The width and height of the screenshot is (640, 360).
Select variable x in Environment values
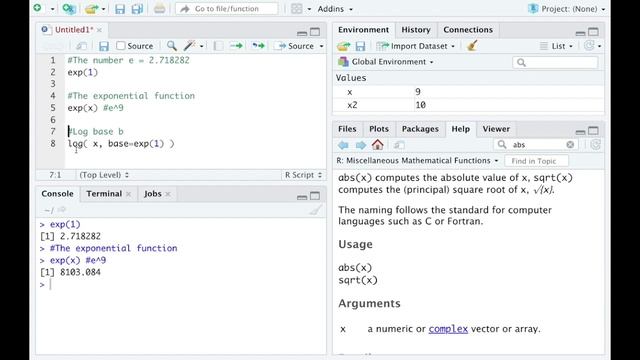469,92
